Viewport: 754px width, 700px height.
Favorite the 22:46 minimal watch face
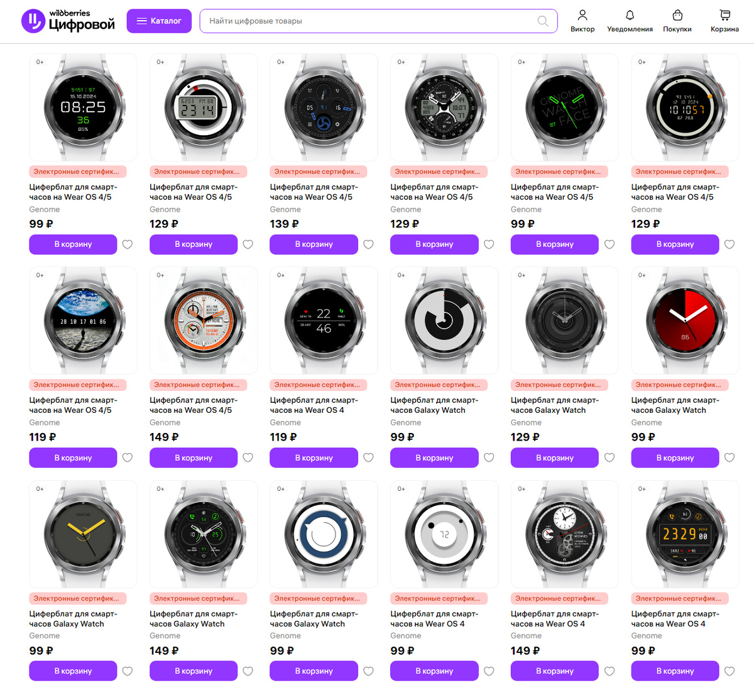(369, 457)
